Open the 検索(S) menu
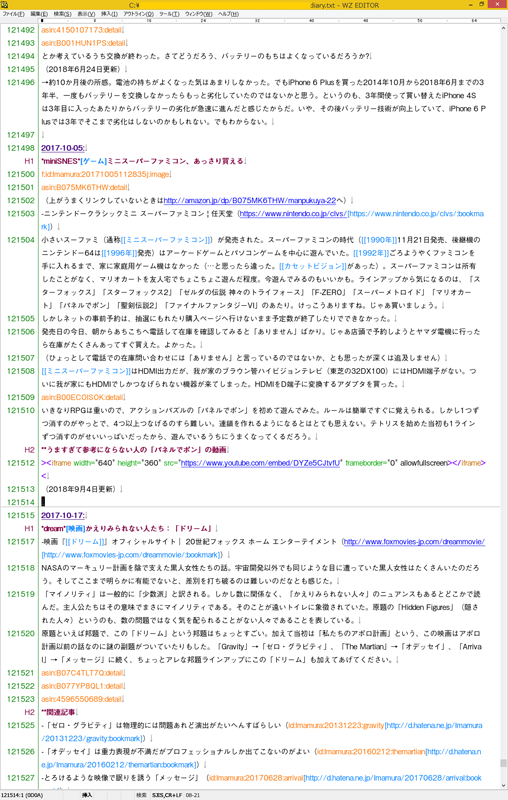The width and height of the screenshot is (508, 800). pos(62,14)
